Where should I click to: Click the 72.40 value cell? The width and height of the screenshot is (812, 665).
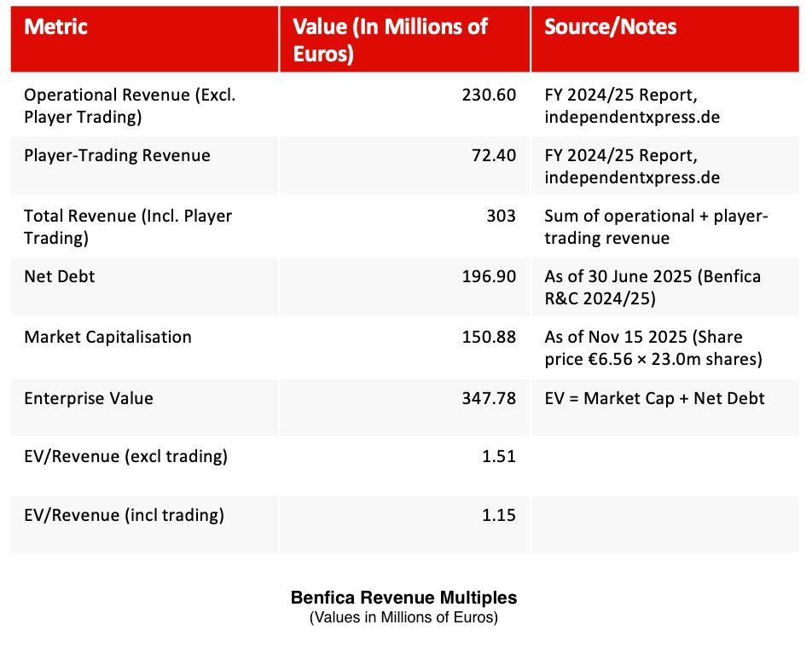[494, 156]
